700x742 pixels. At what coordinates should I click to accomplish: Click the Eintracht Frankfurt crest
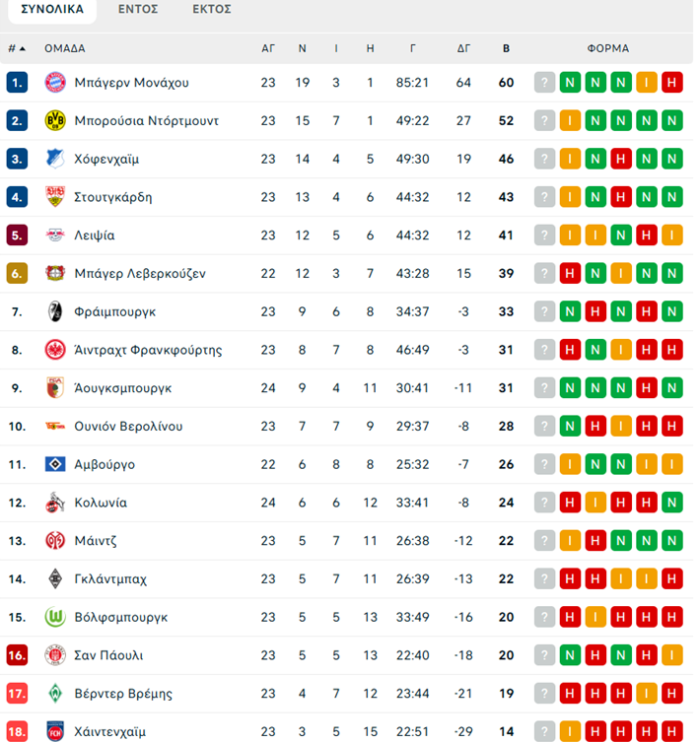54,350
